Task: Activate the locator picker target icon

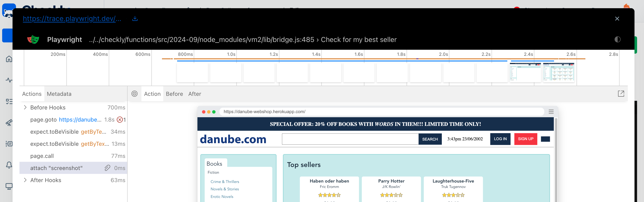Action: 135,94
